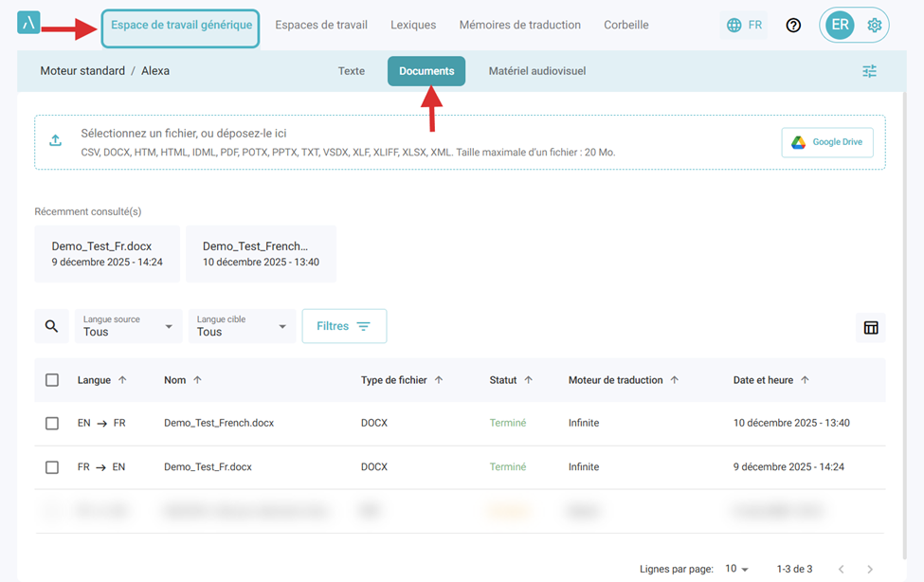
Task: Switch to the Texte tab
Action: point(351,71)
